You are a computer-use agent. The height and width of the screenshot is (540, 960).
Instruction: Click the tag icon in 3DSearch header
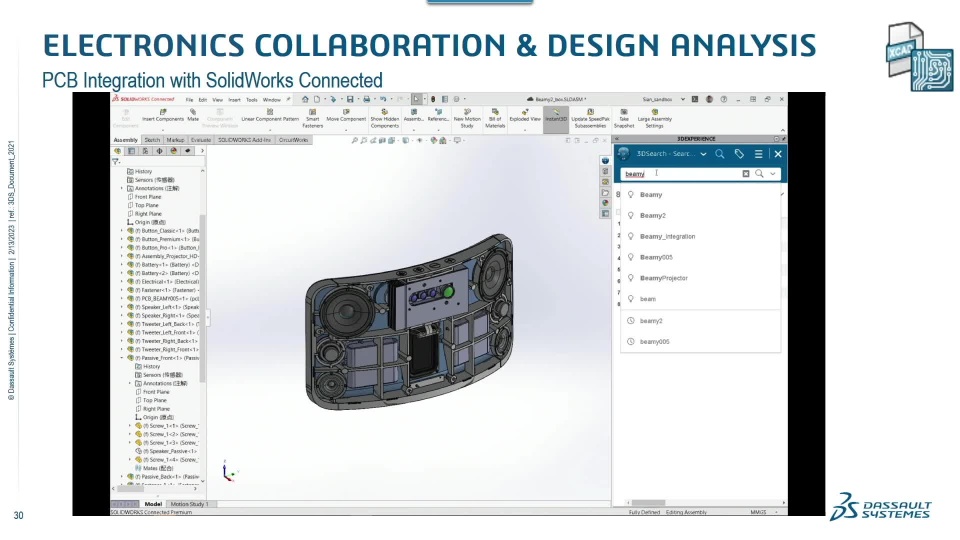(739, 154)
